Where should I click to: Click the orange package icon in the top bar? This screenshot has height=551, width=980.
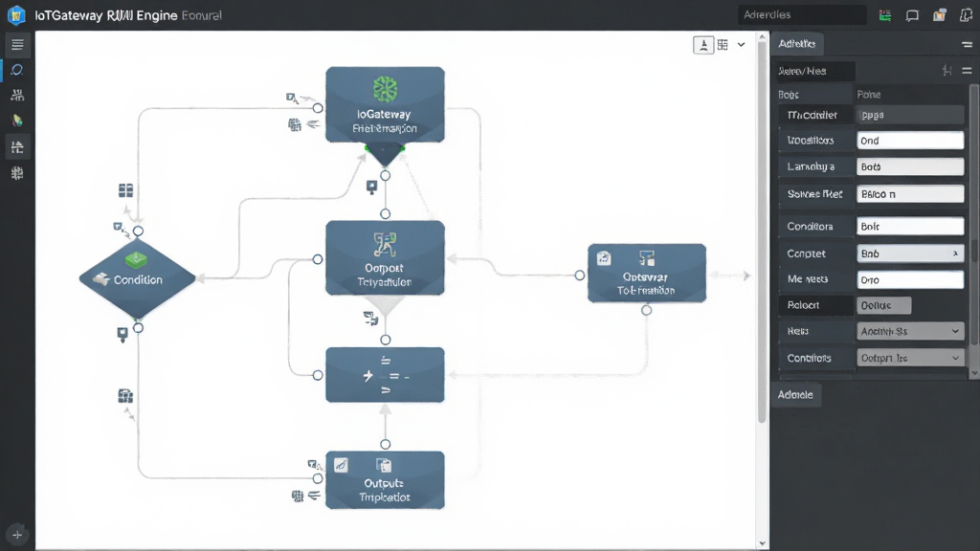pyautogui.click(x=940, y=15)
